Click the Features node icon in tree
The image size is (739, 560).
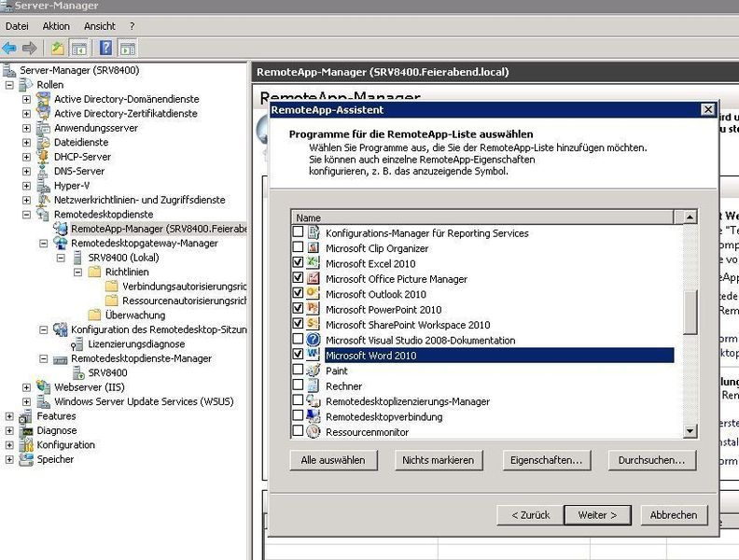point(26,415)
